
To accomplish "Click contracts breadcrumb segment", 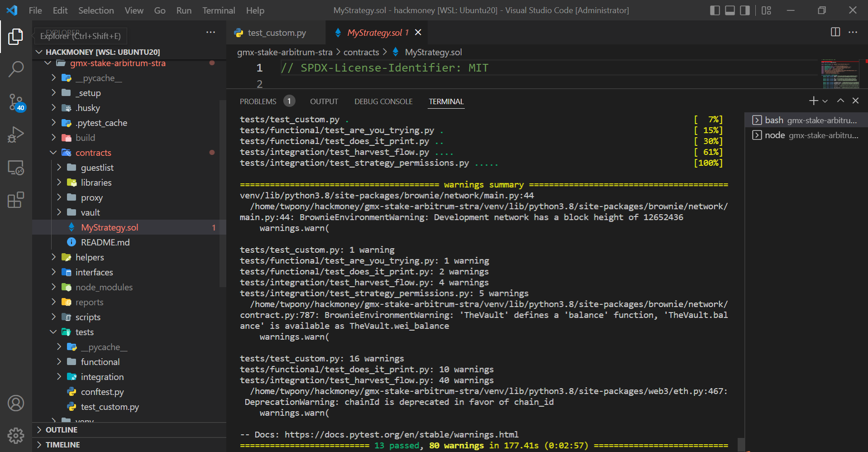I will [x=361, y=52].
